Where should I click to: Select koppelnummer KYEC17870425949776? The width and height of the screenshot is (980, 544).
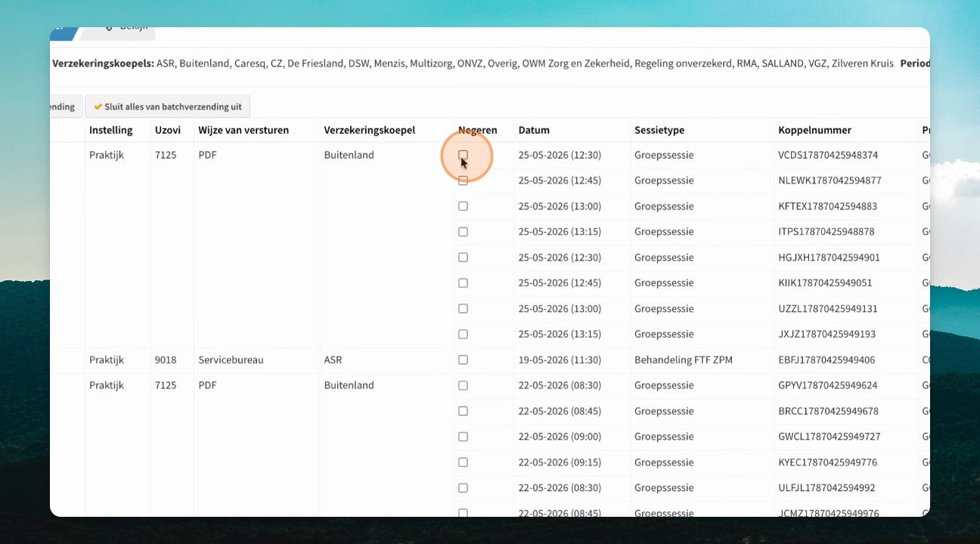828,462
